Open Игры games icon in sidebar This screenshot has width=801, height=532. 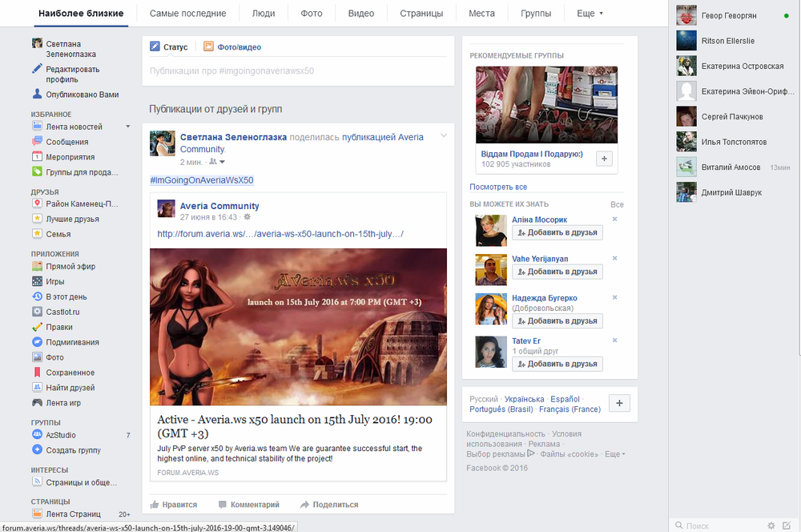(37, 281)
